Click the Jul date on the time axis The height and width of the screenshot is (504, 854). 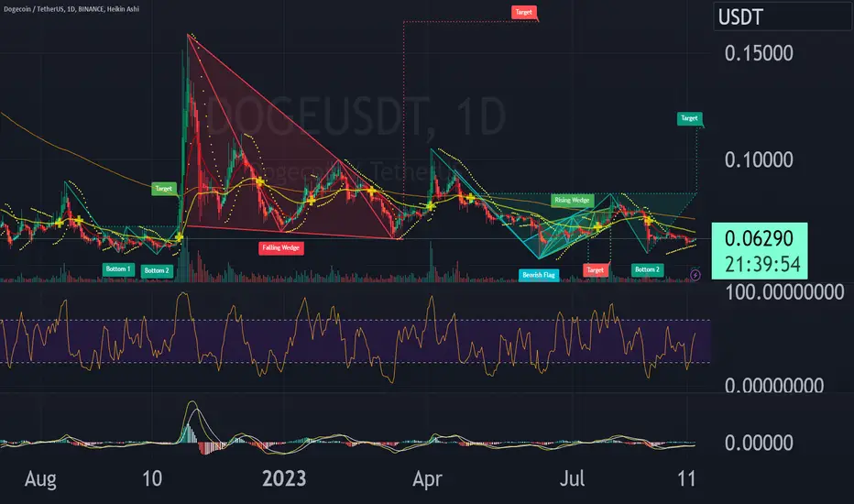[x=573, y=478]
